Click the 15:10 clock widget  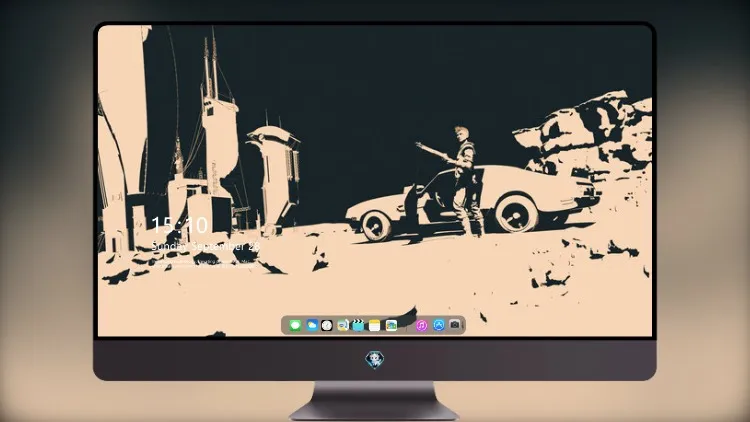[179, 224]
